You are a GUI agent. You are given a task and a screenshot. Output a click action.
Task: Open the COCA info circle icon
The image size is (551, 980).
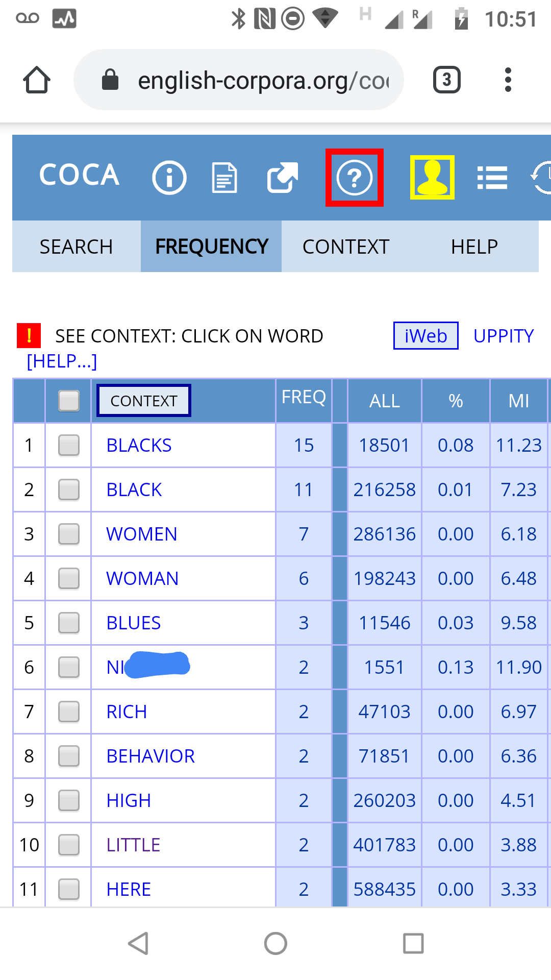(169, 178)
